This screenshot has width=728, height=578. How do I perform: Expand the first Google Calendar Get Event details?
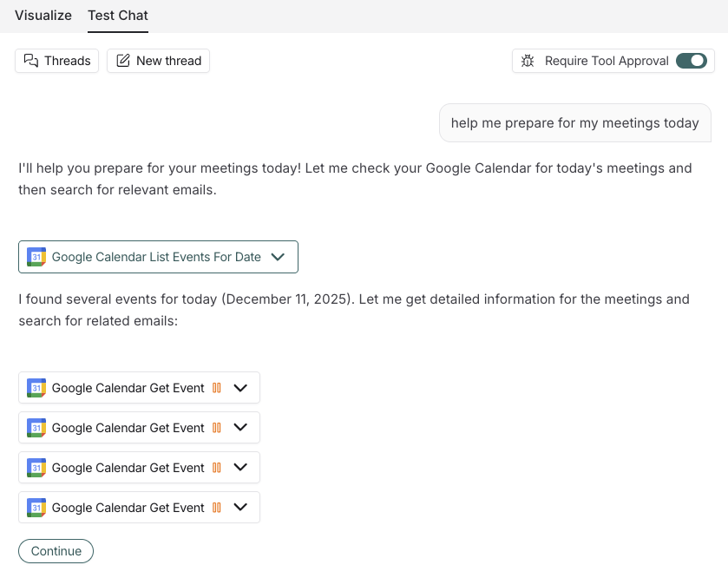tap(240, 387)
